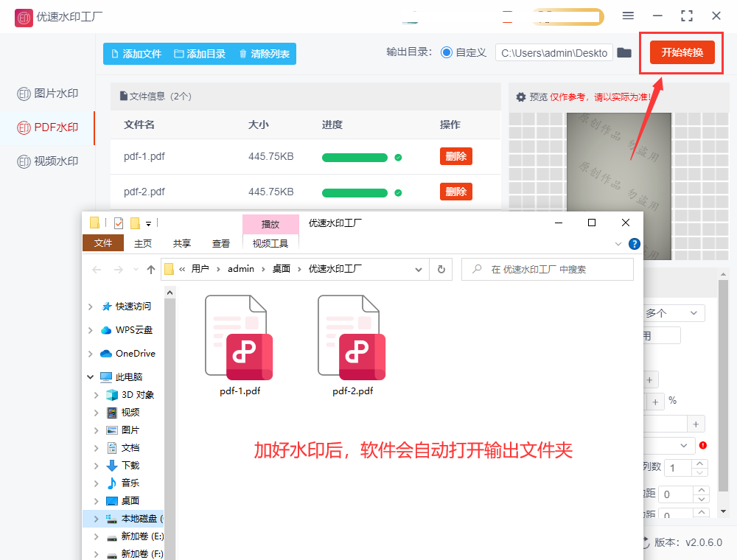
Task: Open the 共享 ribbon tab in Explorer
Action: (182, 243)
